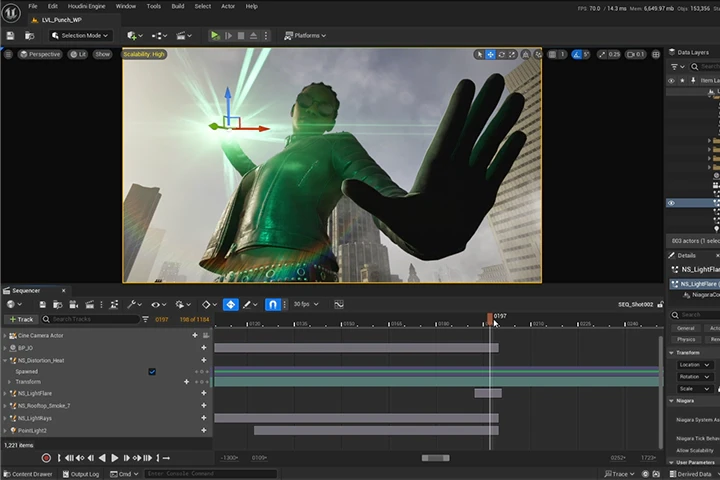Toggle the Sequencer snapping magnet icon
The height and width of the screenshot is (480, 720).
(x=272, y=304)
